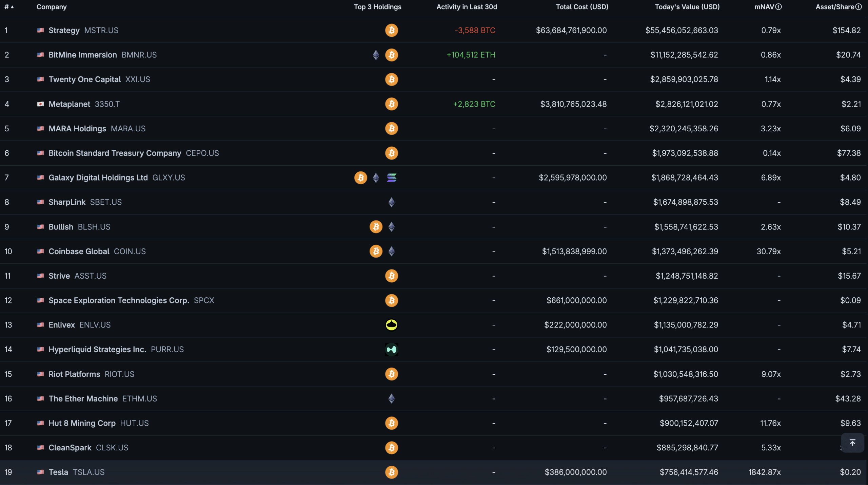
Task: Click the 30.79x mNAV value
Action: (769, 251)
